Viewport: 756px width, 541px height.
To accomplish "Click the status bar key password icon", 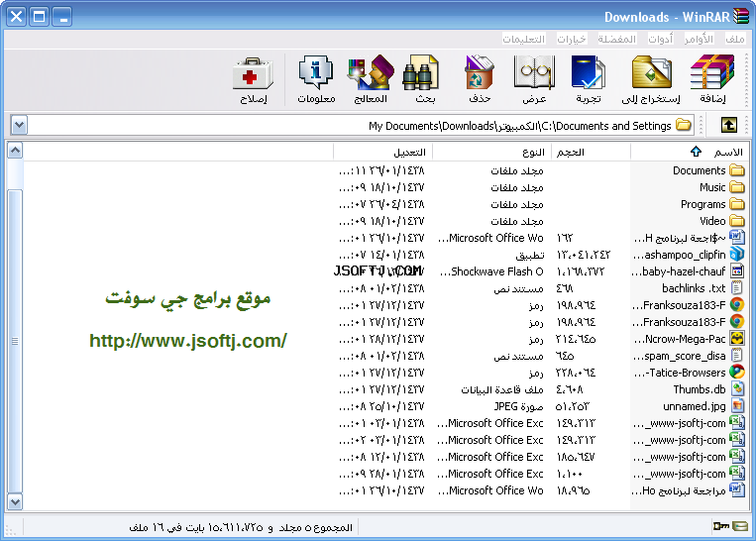I will tap(720, 526).
